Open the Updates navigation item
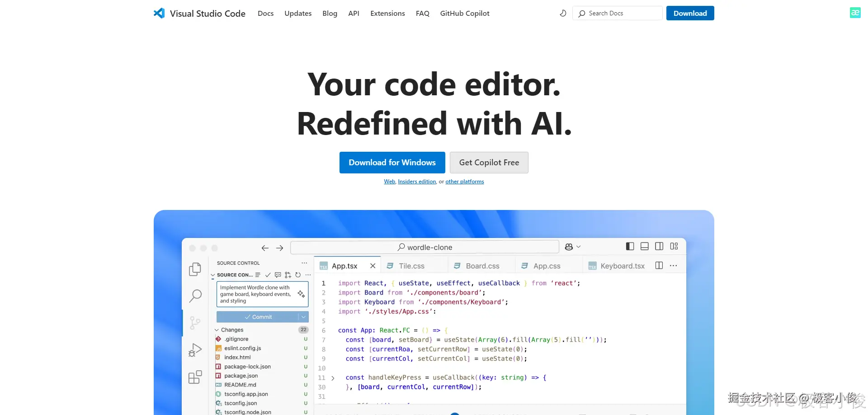 (x=298, y=14)
